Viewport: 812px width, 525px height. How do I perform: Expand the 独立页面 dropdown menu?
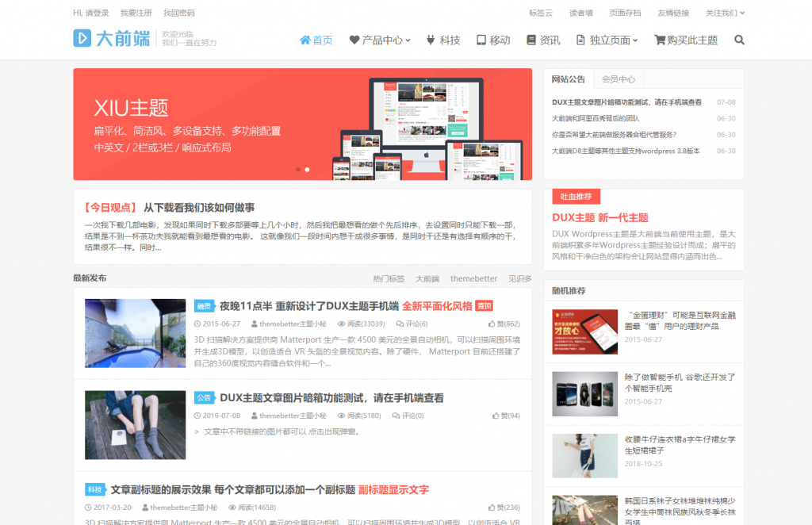pos(607,40)
